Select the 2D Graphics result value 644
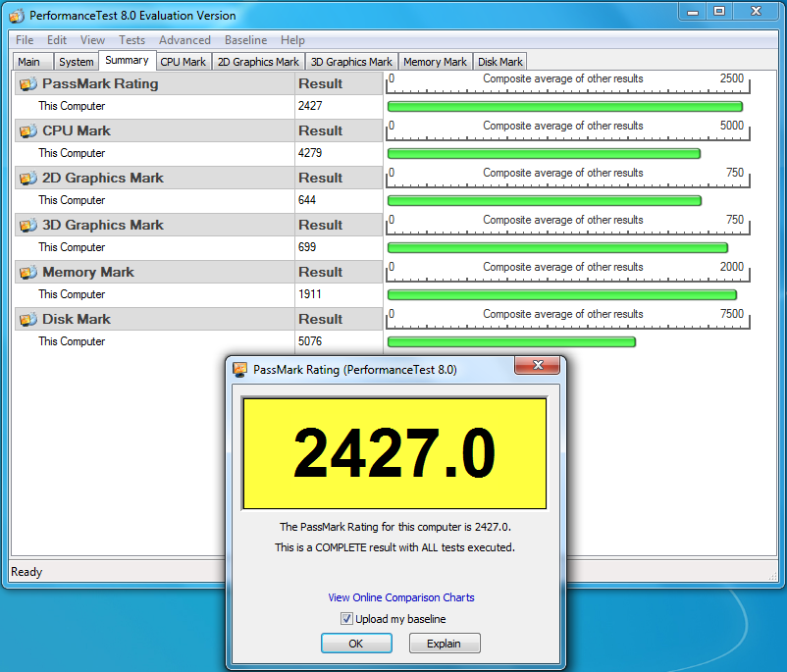Image resolution: width=787 pixels, height=672 pixels. pyautogui.click(x=307, y=200)
